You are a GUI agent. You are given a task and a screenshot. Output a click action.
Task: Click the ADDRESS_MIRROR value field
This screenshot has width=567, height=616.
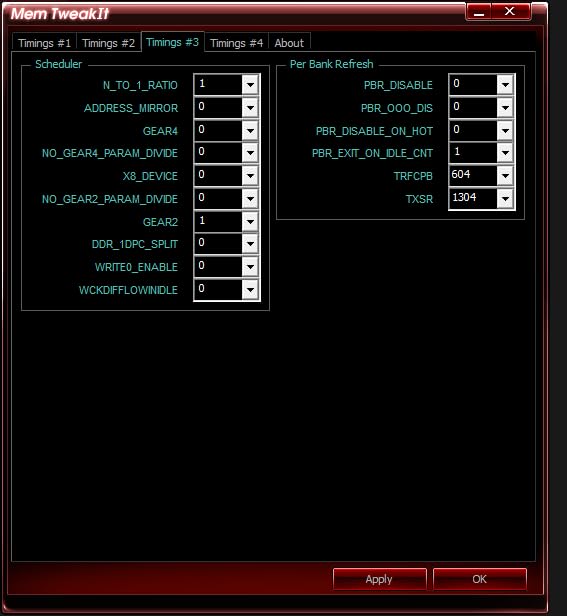click(x=218, y=107)
